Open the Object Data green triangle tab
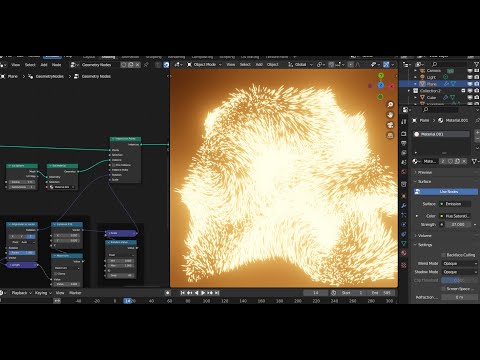The image size is (480, 360). (404, 244)
